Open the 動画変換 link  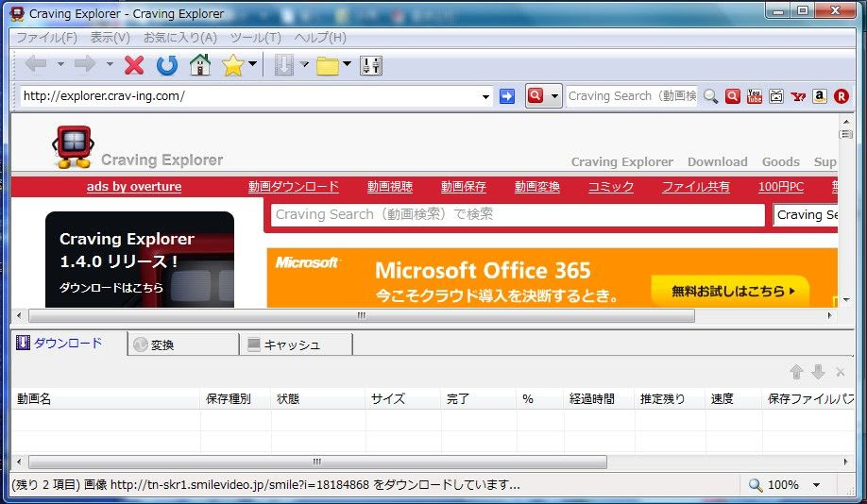pyautogui.click(x=537, y=187)
